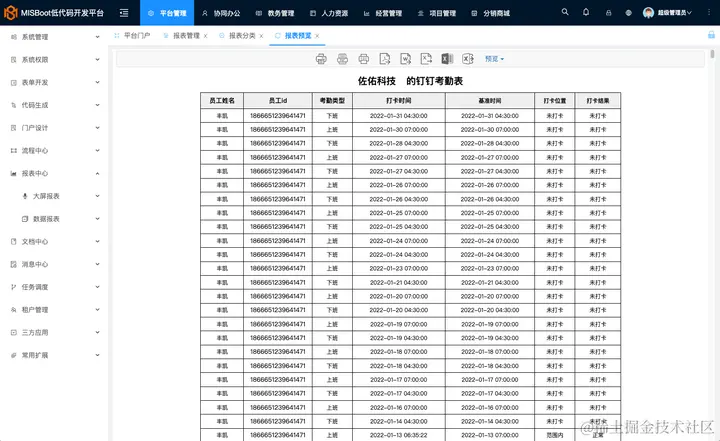Open search from the top bar magnifier

pyautogui.click(x=565, y=12)
